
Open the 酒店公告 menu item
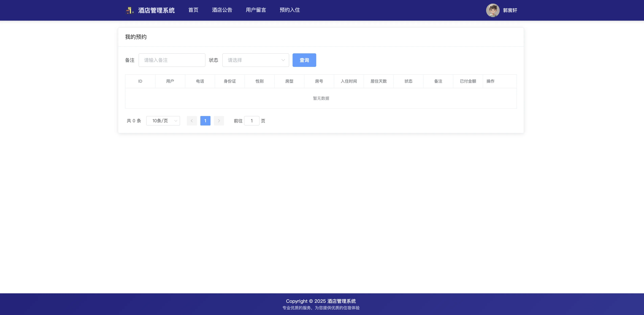coord(222,10)
